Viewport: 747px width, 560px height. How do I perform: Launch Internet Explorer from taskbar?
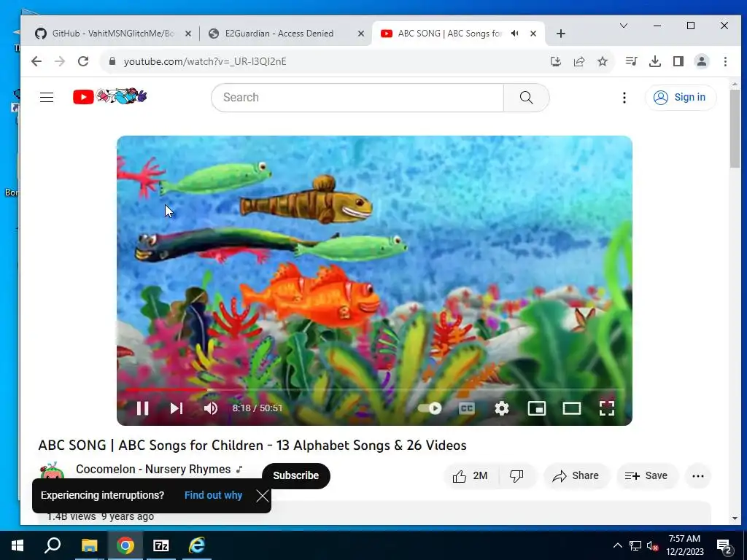[197, 545]
